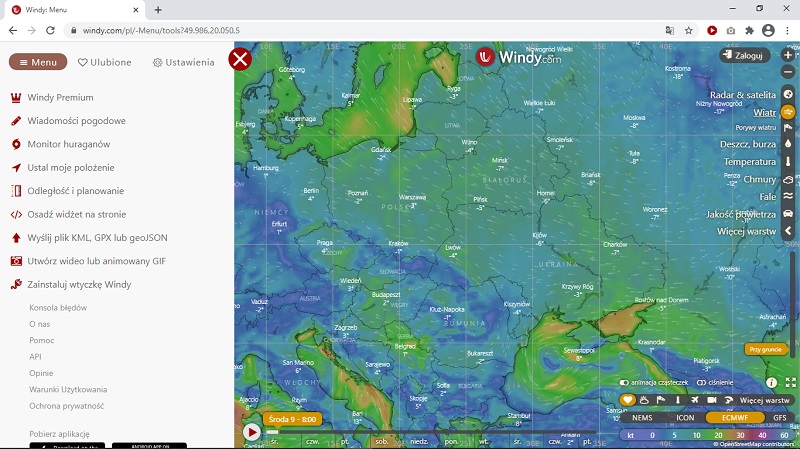Select the Porywy wiatru flag icon

click(x=788, y=128)
